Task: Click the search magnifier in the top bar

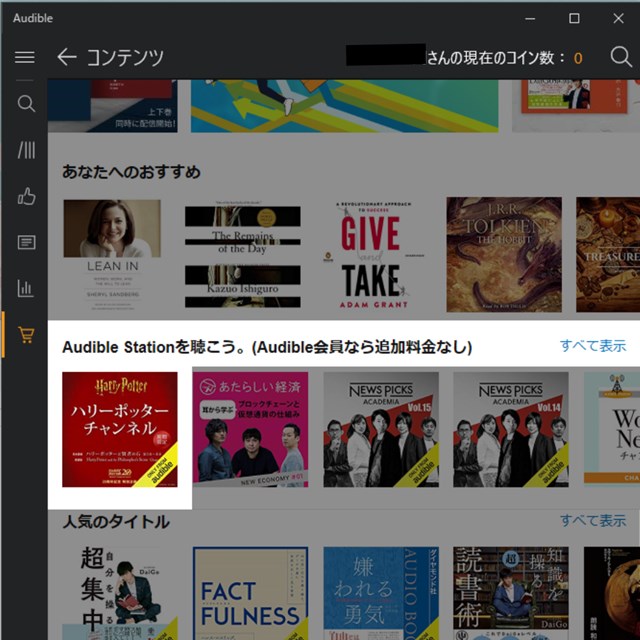Action: 620,57
